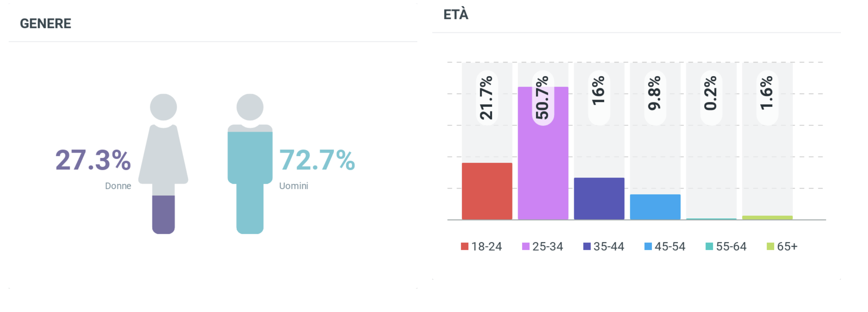The height and width of the screenshot is (312, 868).
Task: Click the ETÀ section heading
Action: [x=456, y=15]
